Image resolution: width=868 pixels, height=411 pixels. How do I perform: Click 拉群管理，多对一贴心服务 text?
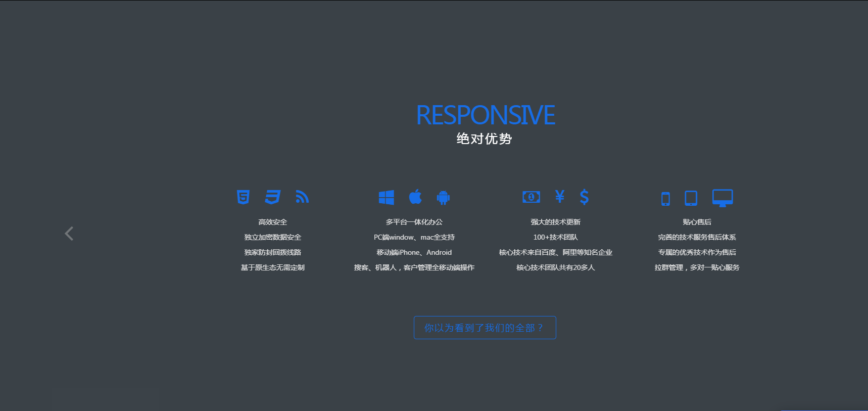click(x=697, y=267)
